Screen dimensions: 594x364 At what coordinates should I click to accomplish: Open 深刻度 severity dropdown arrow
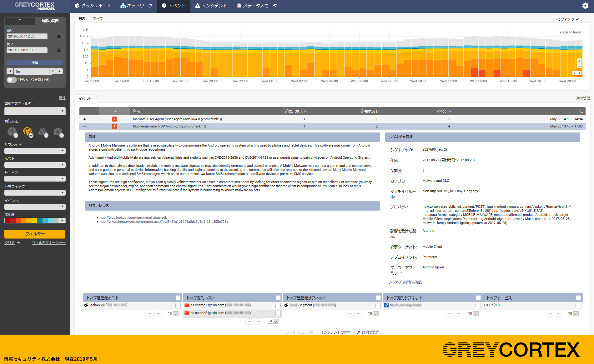coord(63,221)
